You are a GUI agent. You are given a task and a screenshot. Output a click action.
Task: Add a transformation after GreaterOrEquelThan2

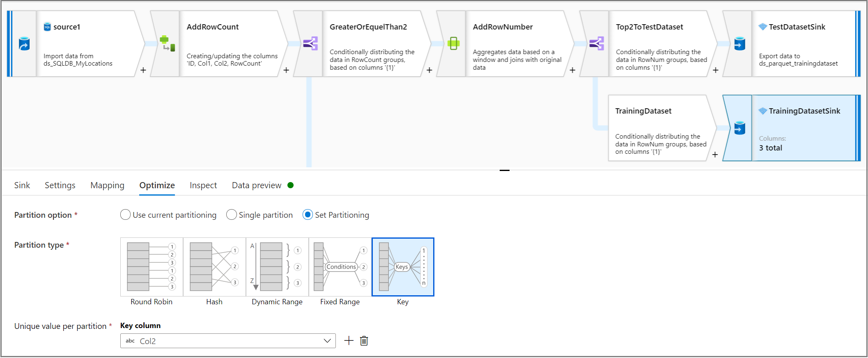coord(429,70)
